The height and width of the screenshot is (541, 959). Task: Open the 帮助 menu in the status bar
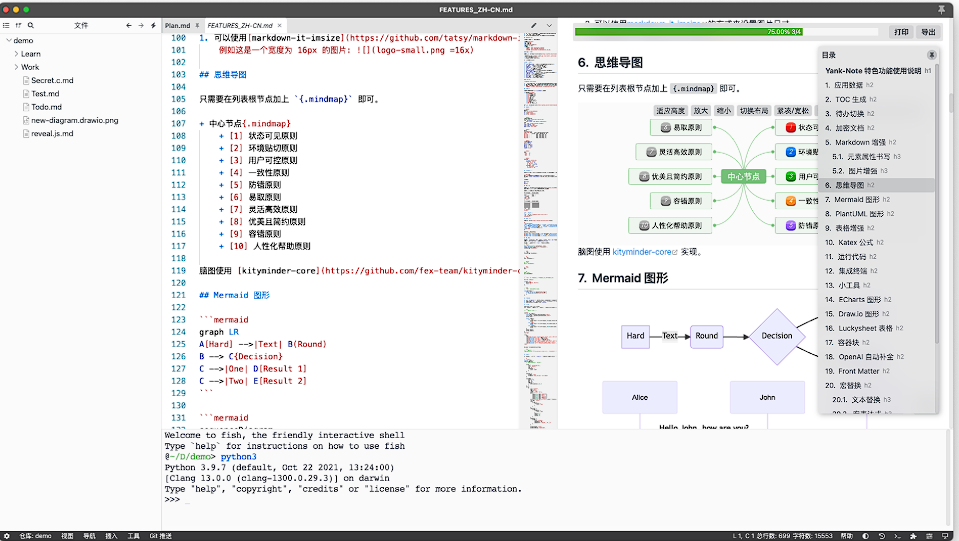[846, 536]
